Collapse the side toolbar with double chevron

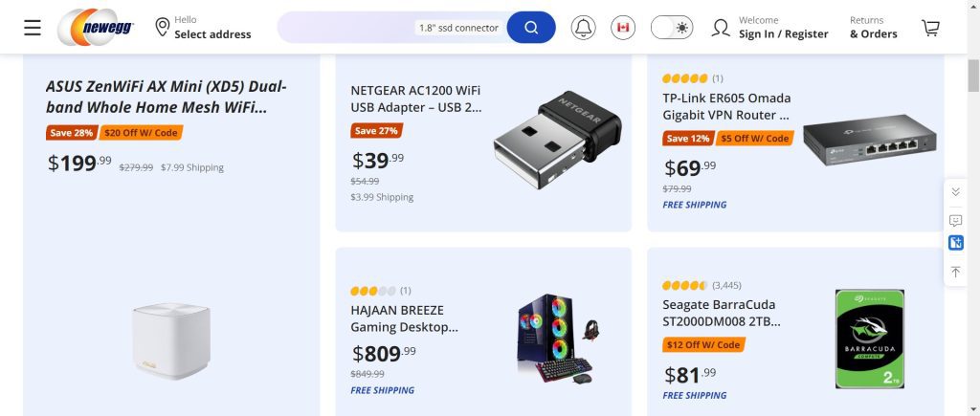(955, 192)
